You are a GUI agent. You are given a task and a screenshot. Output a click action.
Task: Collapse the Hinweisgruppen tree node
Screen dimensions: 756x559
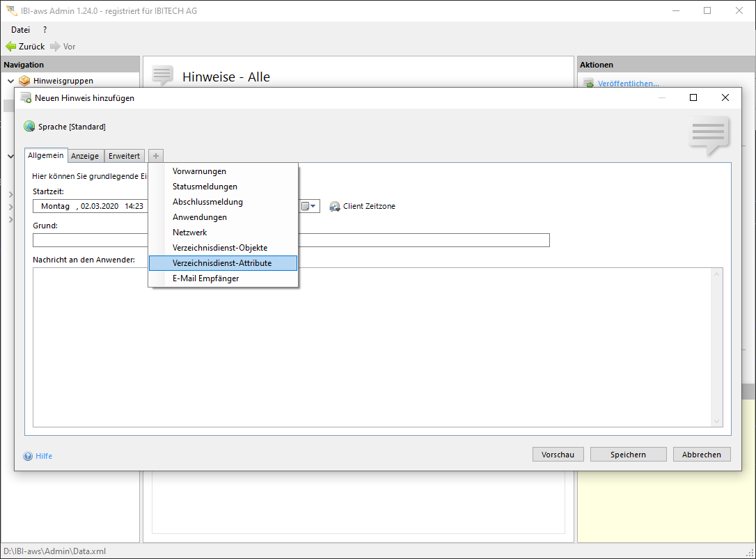10,81
